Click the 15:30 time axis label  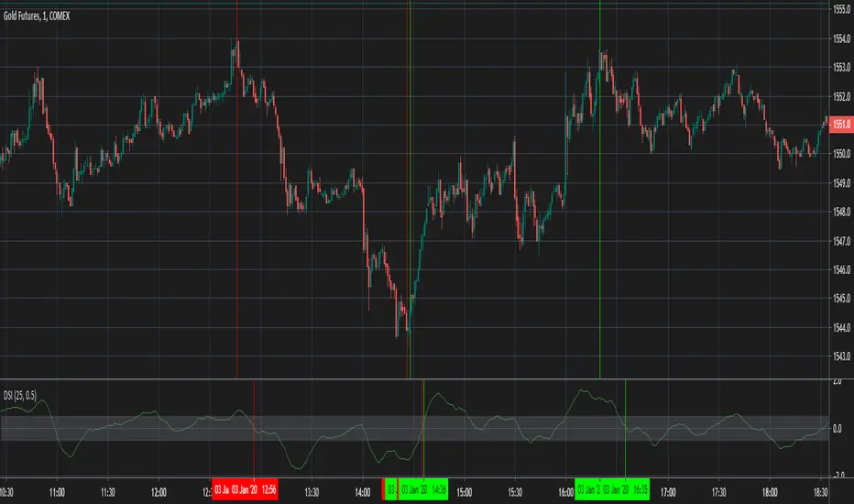[x=515, y=493]
